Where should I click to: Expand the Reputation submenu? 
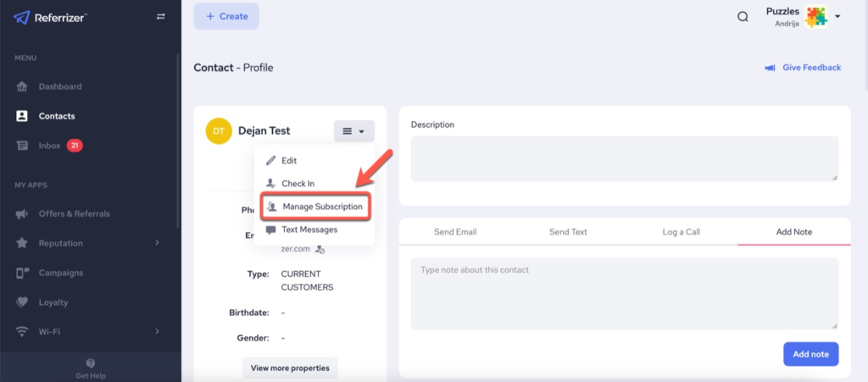(157, 243)
